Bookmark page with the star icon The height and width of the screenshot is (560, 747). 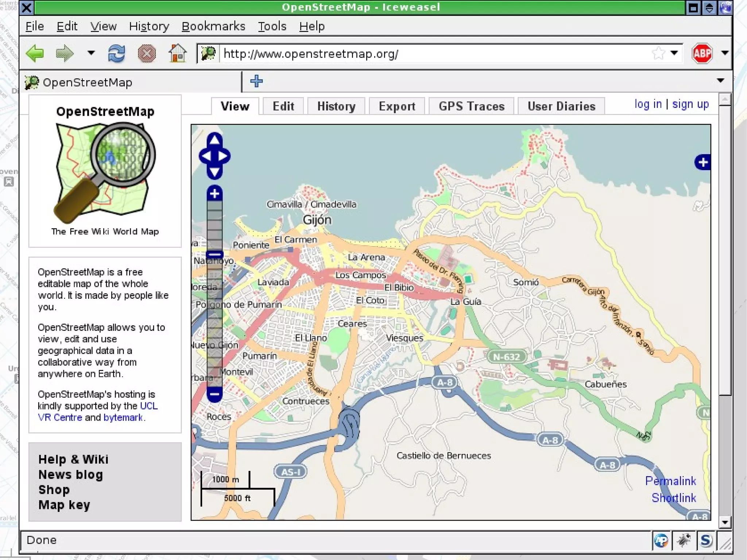[x=658, y=53]
